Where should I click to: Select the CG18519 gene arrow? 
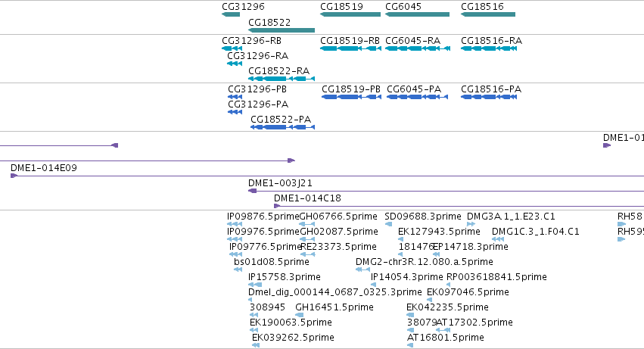point(350,14)
